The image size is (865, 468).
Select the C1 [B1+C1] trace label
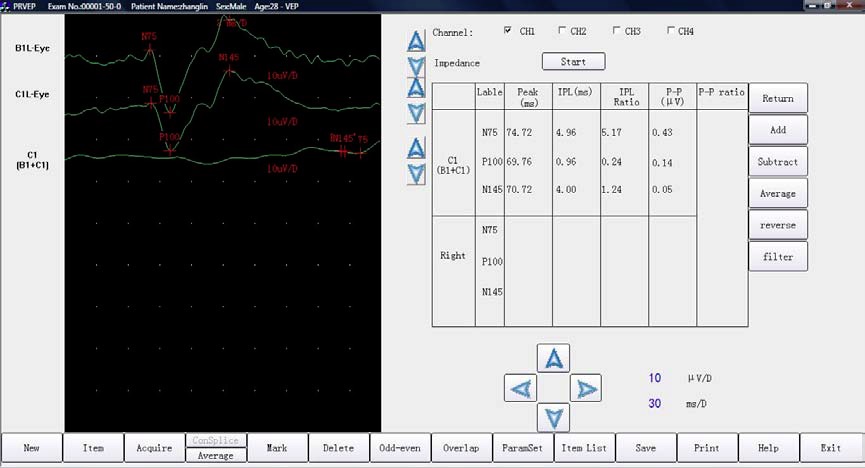pyautogui.click(x=33, y=159)
